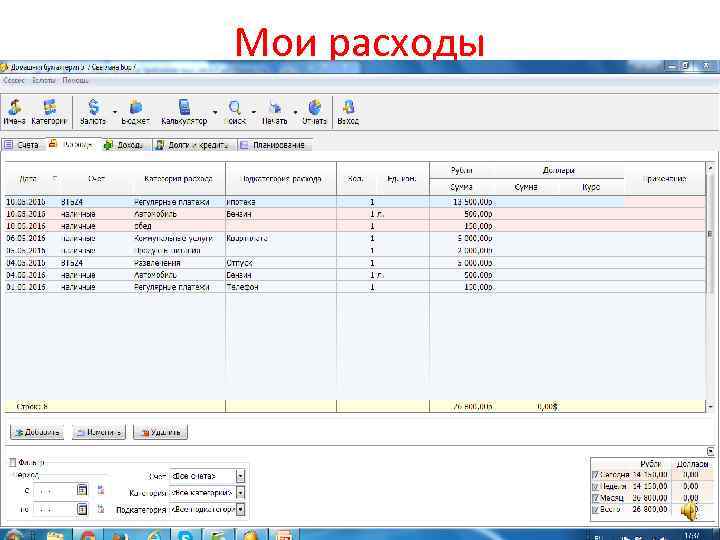Select the row with Ипотека subcategory

click(x=355, y=202)
